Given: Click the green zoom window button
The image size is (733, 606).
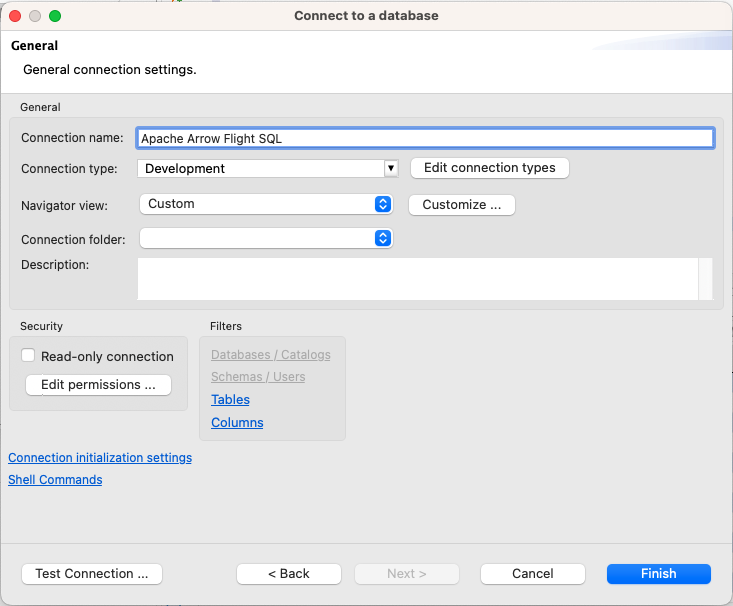Looking at the screenshot, I should 55,16.
